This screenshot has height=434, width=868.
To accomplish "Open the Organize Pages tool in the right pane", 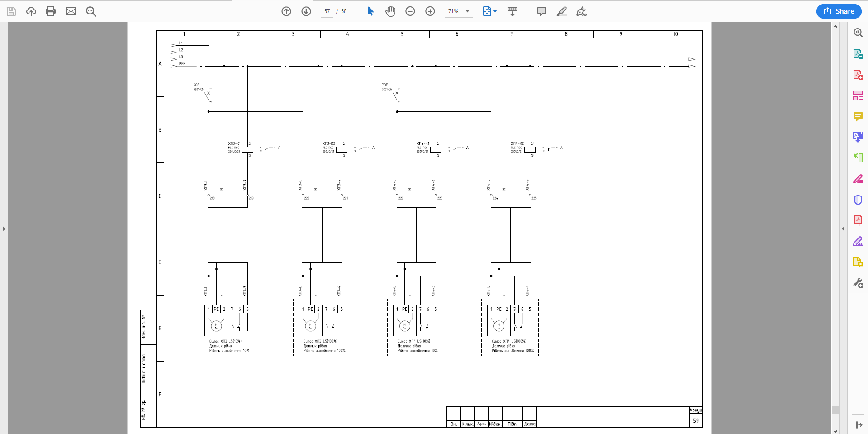I will click(x=858, y=95).
